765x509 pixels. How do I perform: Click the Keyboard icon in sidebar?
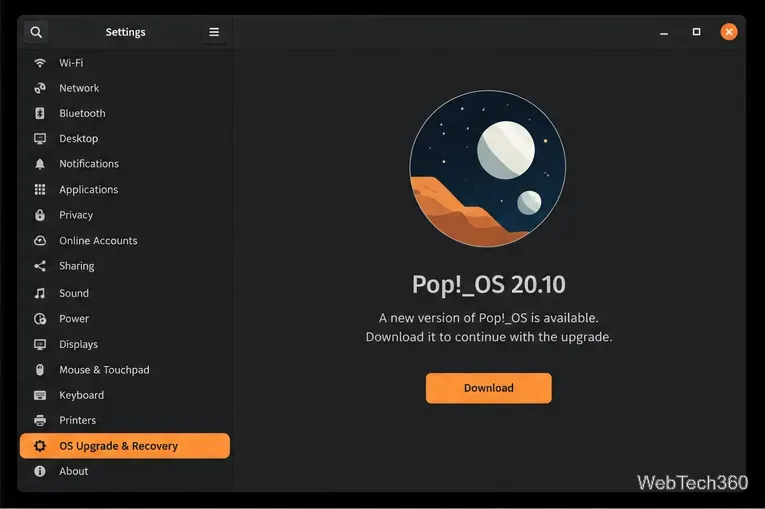[x=40, y=395]
